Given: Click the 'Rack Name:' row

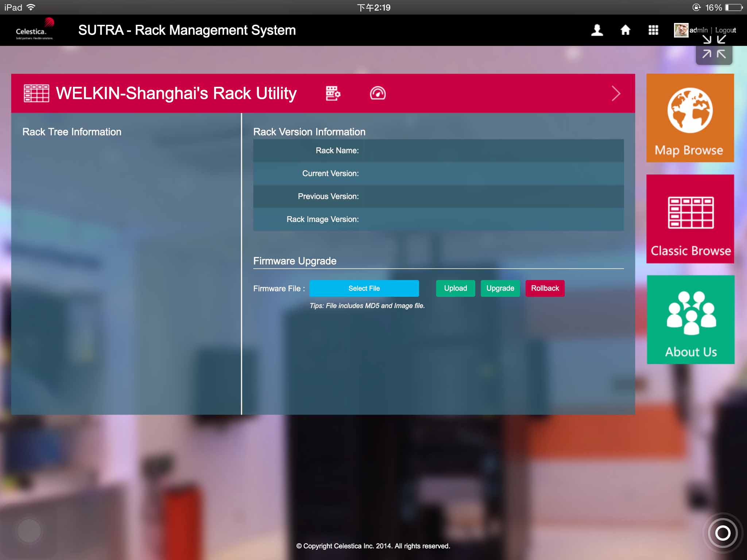Looking at the screenshot, I should 438,151.
